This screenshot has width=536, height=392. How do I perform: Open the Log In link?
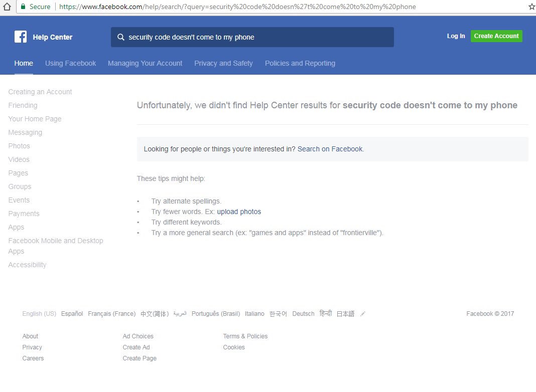456,36
